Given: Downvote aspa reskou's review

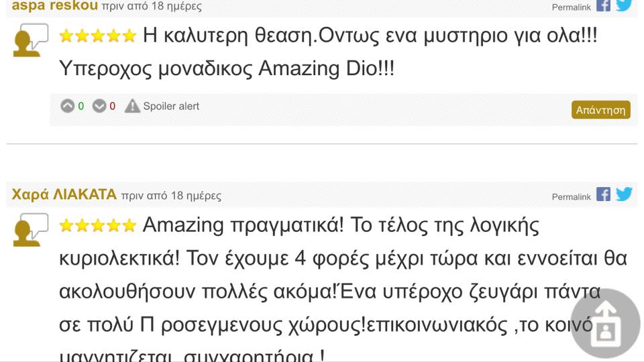Looking at the screenshot, I should (x=99, y=106).
